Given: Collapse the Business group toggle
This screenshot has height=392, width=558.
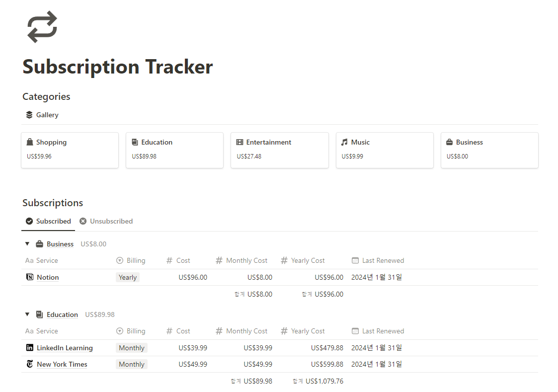Looking at the screenshot, I should [x=27, y=243].
